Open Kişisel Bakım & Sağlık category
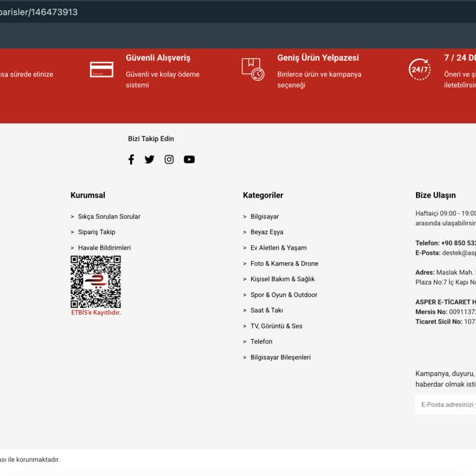Viewport: 476px width, 476px height. pyautogui.click(x=283, y=279)
